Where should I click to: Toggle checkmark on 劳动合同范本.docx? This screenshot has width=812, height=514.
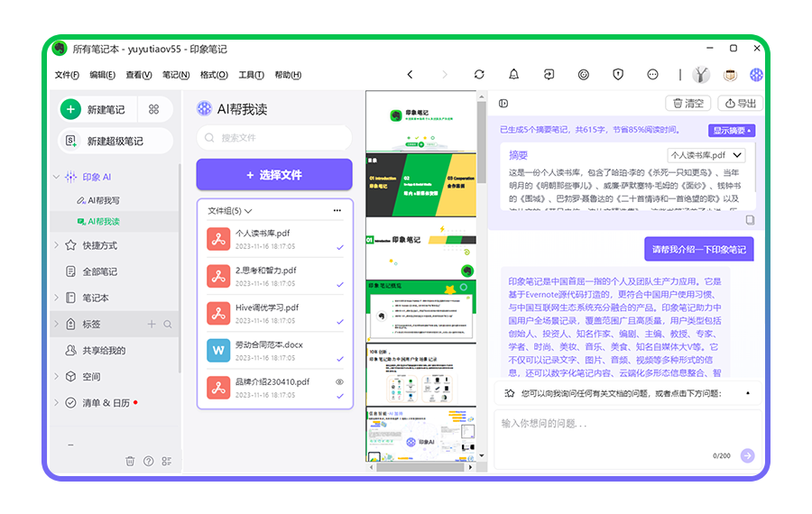click(340, 359)
